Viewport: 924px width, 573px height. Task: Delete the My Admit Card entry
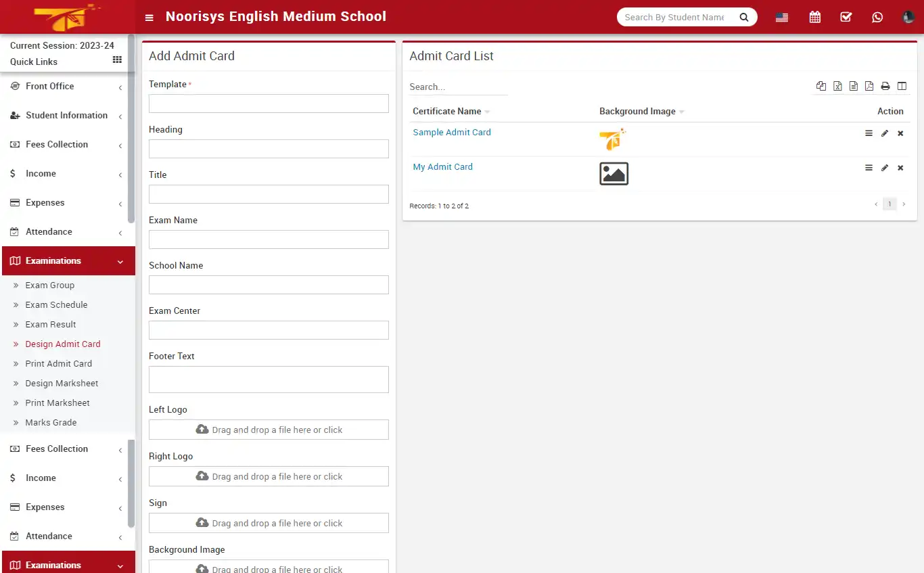tap(900, 168)
